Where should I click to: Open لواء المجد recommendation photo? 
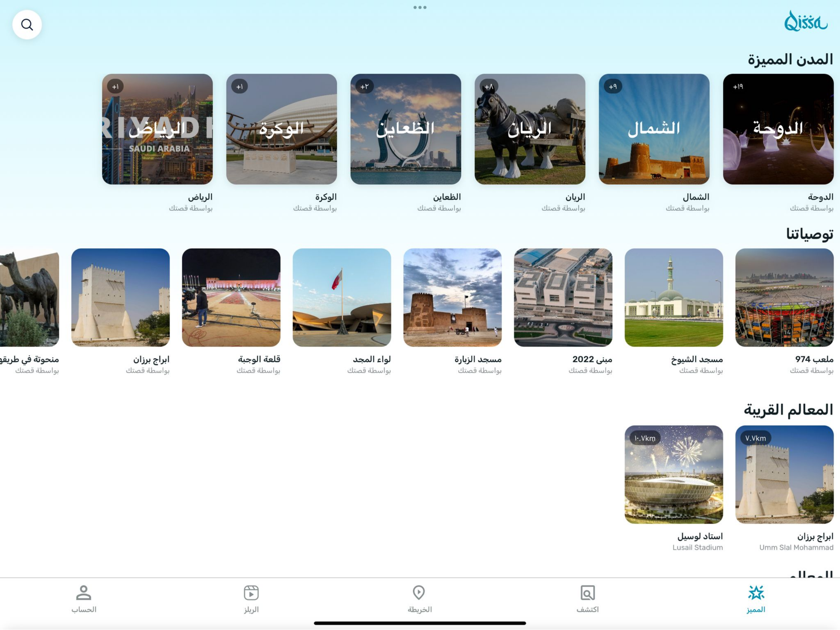click(x=342, y=298)
